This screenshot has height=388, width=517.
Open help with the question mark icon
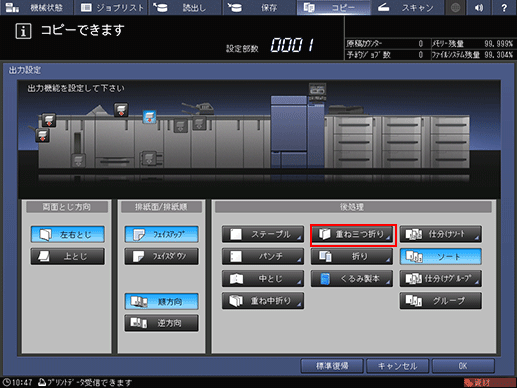point(504,7)
